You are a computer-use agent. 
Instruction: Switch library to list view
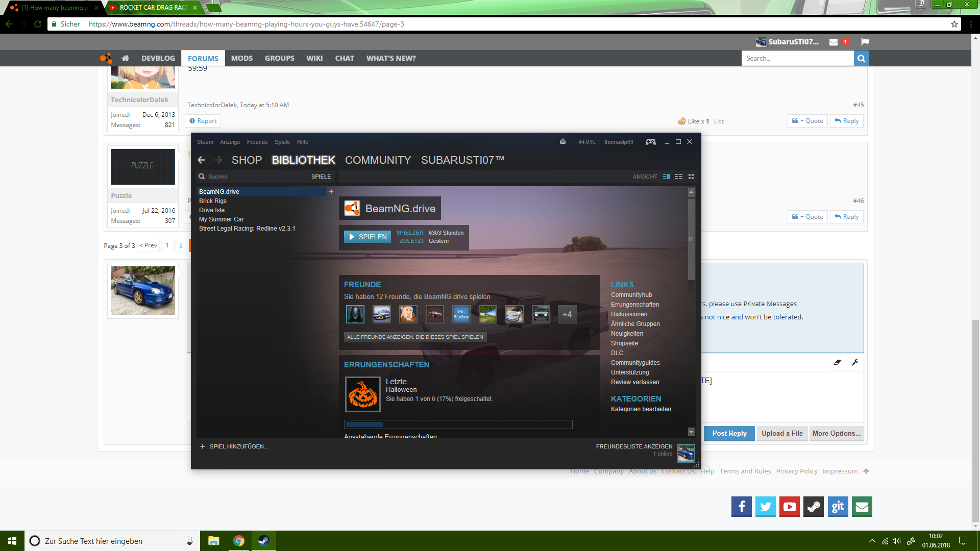point(678,177)
